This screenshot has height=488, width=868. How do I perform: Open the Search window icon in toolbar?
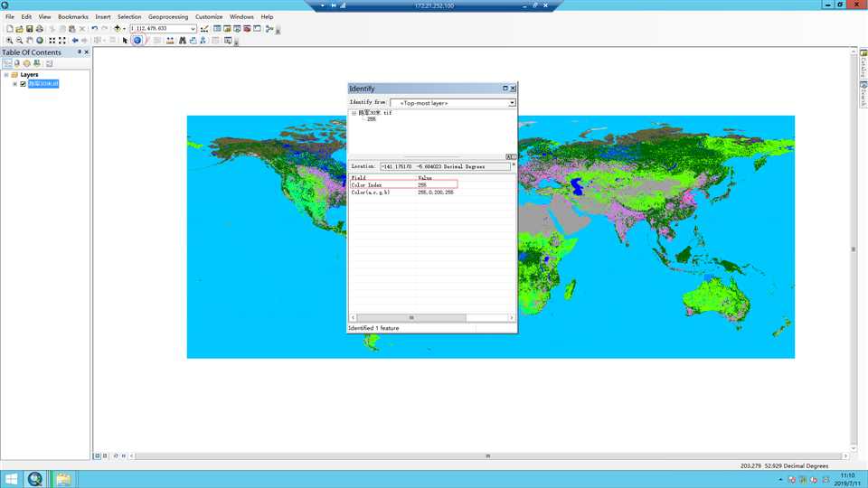pos(237,29)
